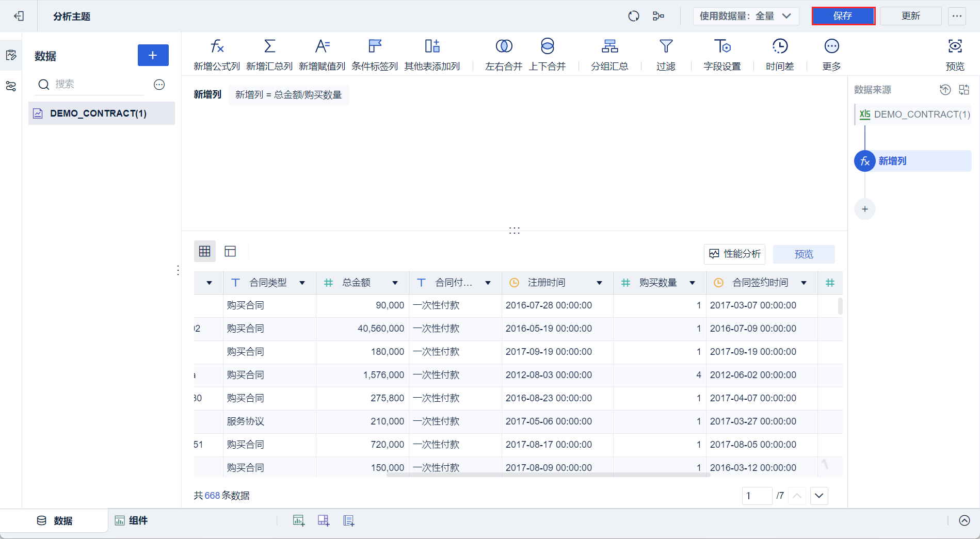980x539 pixels.
Task: Click the formula 新增列 = 总金额/购买数量
Action: (288, 95)
